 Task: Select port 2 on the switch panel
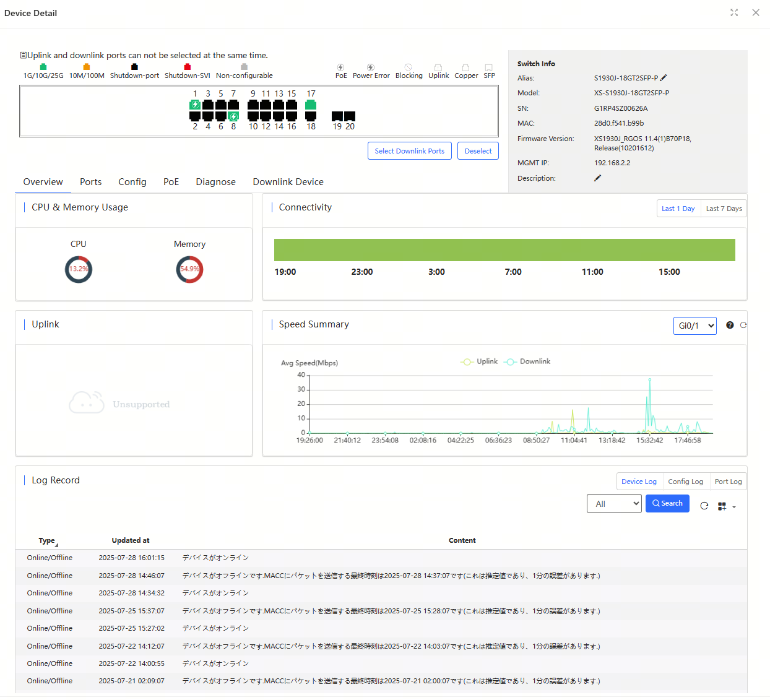pyautogui.click(x=195, y=116)
